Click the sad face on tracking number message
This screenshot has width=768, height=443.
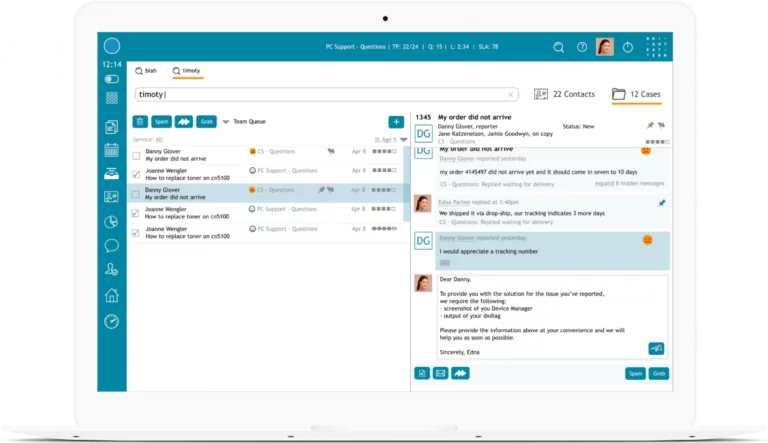[648, 240]
